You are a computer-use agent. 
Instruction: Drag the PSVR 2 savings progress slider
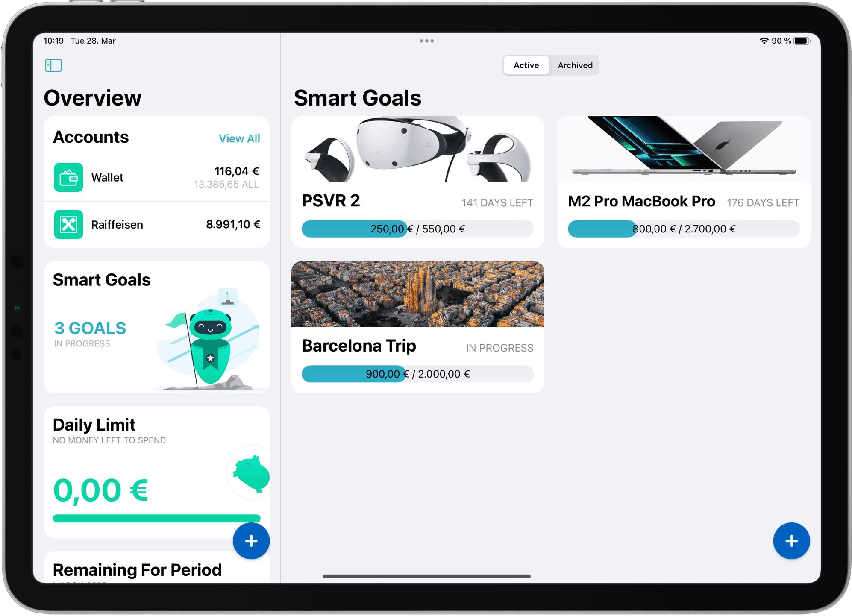click(x=408, y=229)
